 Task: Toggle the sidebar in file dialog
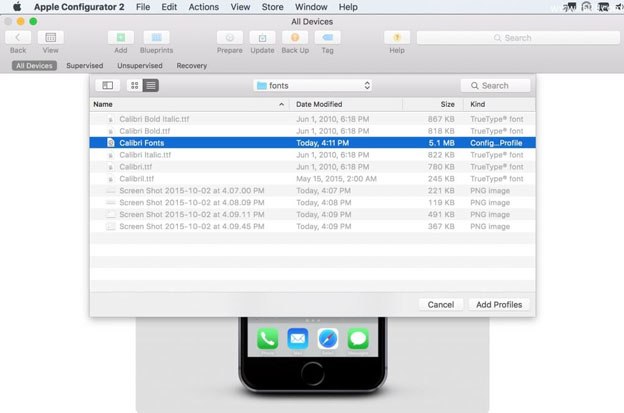point(107,85)
